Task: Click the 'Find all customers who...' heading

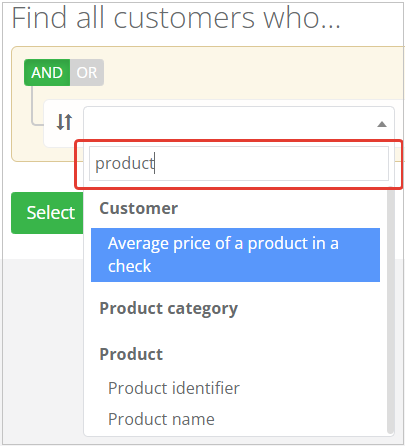Action: tap(176, 18)
